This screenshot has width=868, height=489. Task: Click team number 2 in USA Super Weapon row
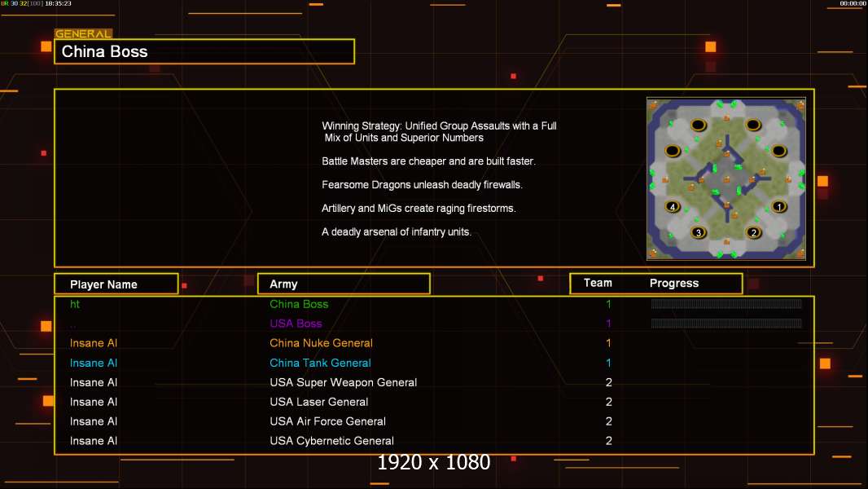(609, 382)
